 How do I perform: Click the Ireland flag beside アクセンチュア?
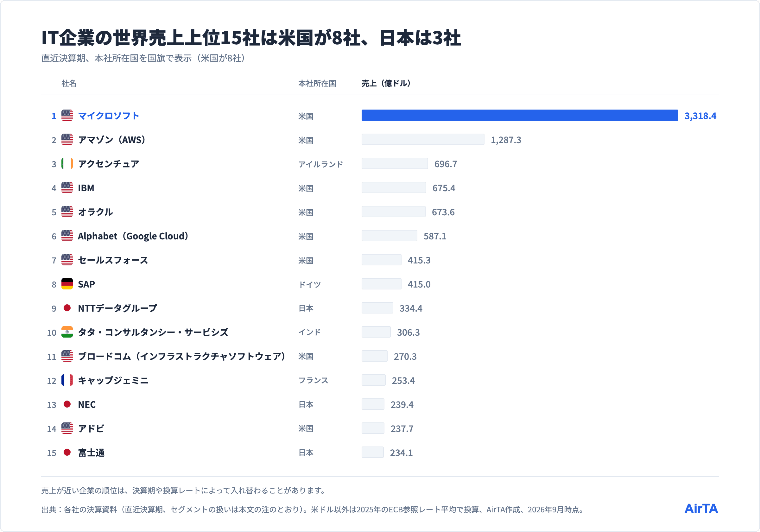point(67,163)
